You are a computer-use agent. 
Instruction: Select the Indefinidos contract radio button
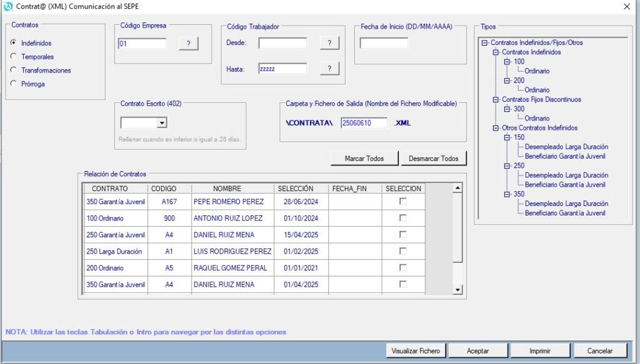(13, 43)
